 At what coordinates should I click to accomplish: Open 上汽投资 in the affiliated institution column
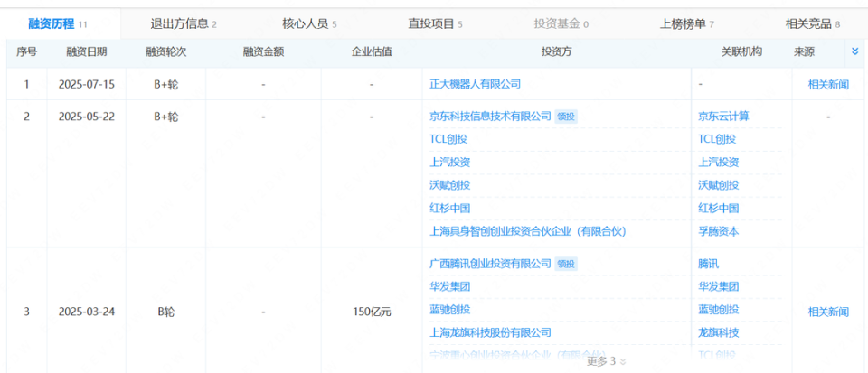tap(719, 163)
